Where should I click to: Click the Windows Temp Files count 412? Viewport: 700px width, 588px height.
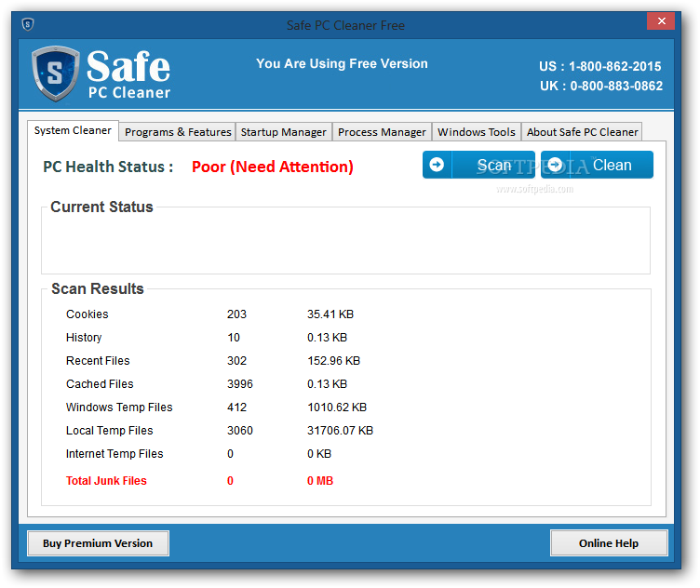pyautogui.click(x=236, y=407)
